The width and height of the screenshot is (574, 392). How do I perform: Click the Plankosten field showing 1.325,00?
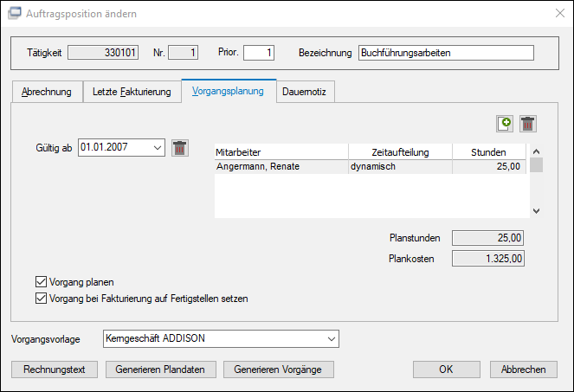click(488, 259)
